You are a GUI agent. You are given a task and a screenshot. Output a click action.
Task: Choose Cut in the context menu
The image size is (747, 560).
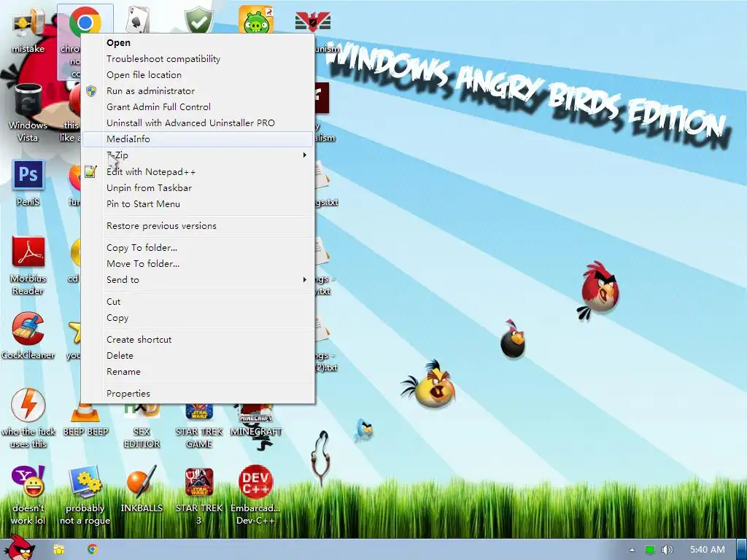198,301
